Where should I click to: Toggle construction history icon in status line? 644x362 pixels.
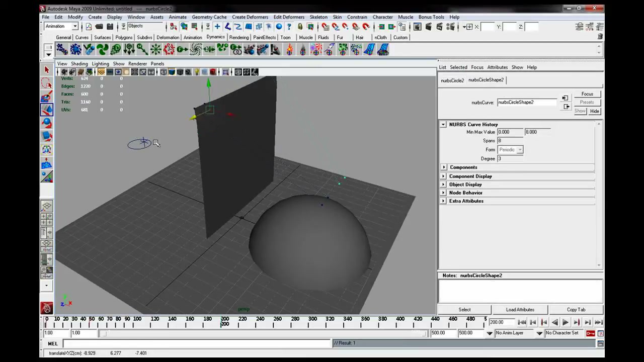tap(403, 27)
